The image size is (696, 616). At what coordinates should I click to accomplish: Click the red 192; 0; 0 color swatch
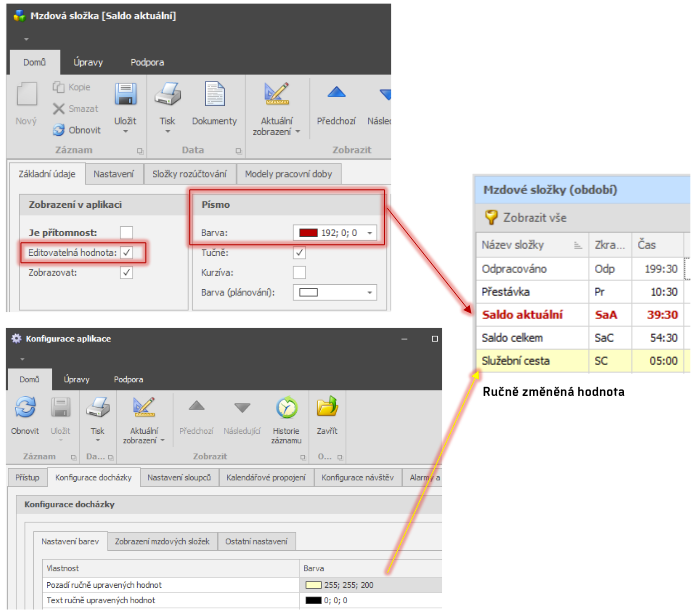[308, 233]
